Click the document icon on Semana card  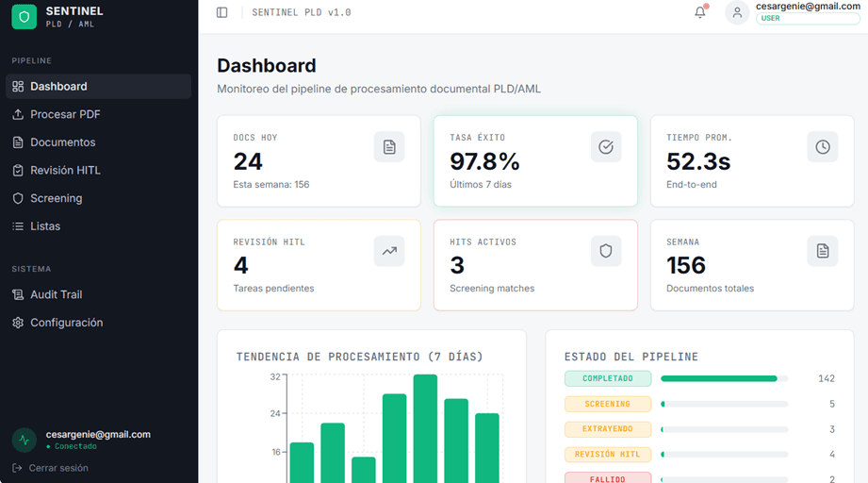[x=823, y=251]
